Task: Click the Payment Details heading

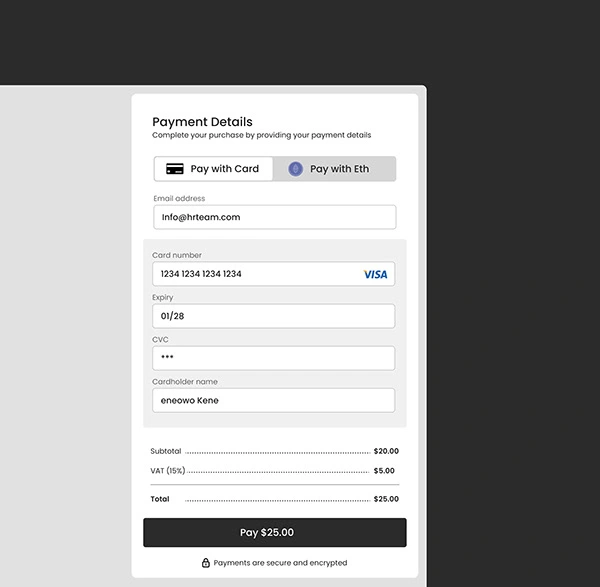Action: pyautogui.click(x=202, y=122)
